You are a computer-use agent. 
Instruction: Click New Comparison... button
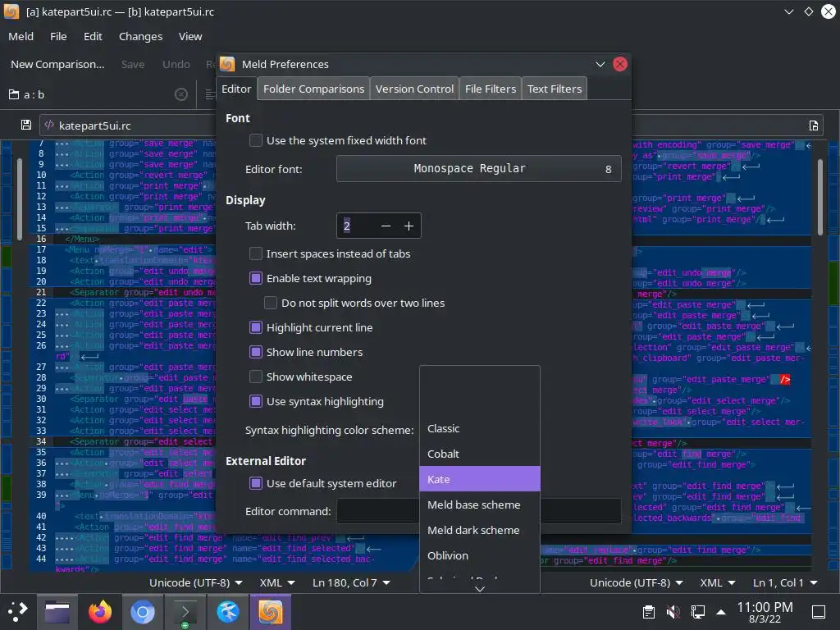click(x=57, y=64)
